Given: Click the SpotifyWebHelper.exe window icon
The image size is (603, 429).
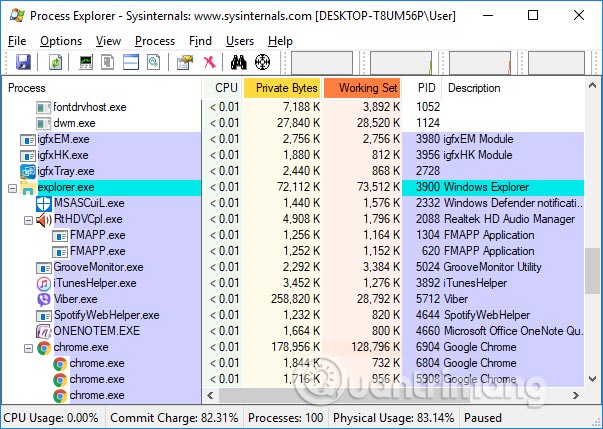Looking at the screenshot, I should click(44, 316).
